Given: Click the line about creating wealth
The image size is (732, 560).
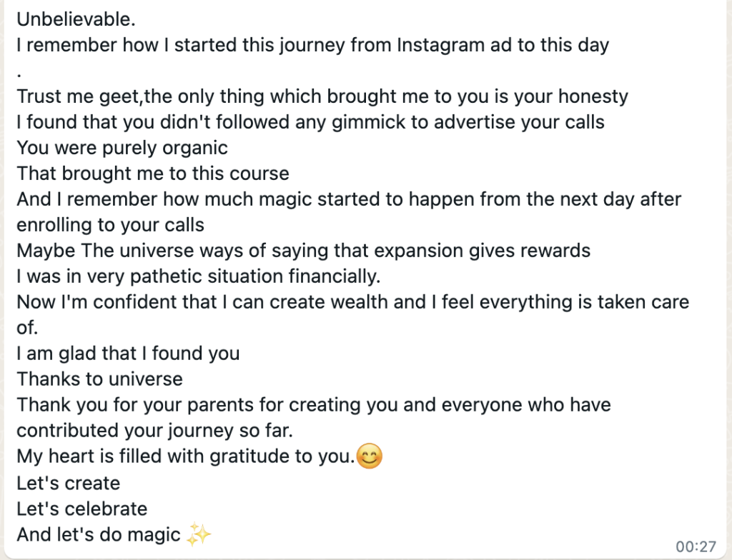Looking at the screenshot, I should [x=352, y=302].
